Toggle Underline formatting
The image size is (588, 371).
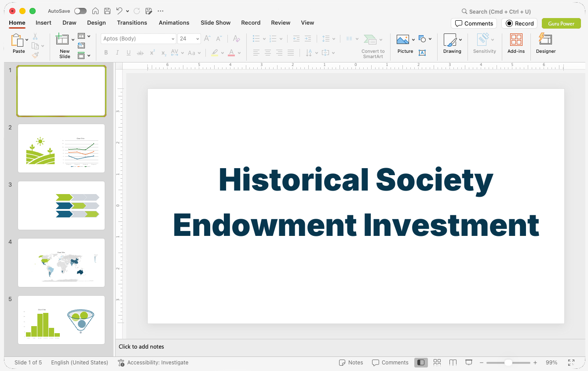[129, 53]
